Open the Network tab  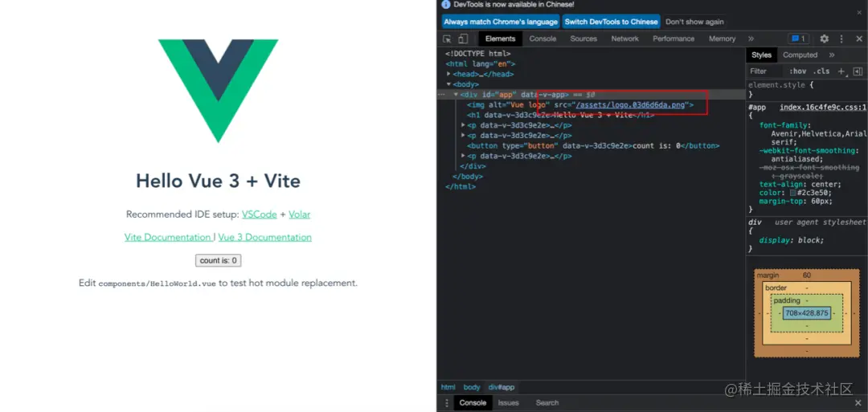(x=625, y=39)
